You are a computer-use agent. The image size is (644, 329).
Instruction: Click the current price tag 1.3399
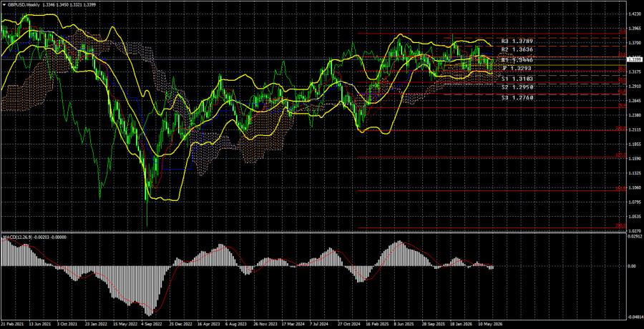click(x=635, y=60)
